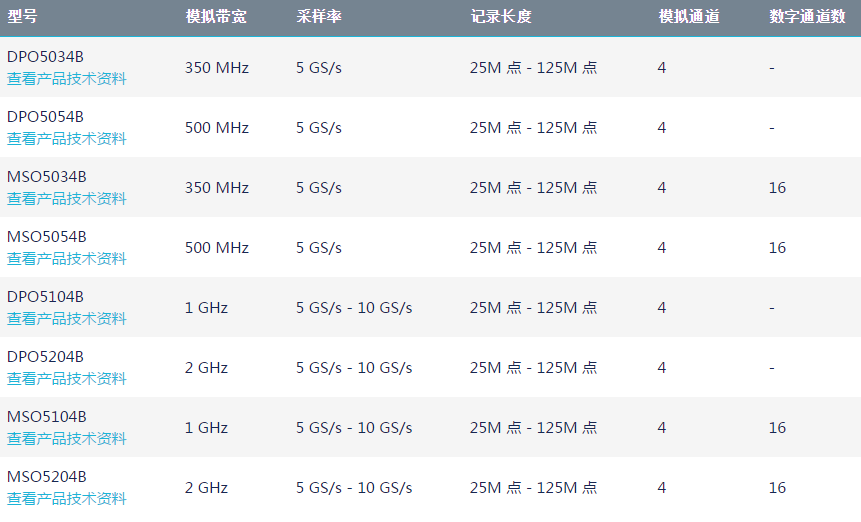
Task: Open the DPO5104B product datasheet link
Action: point(67,319)
